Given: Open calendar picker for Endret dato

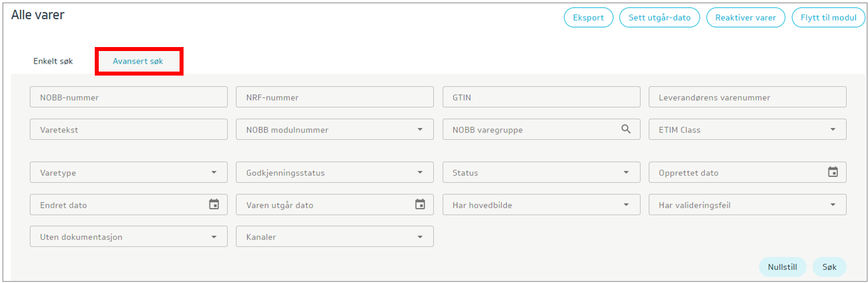Looking at the screenshot, I should tap(213, 205).
